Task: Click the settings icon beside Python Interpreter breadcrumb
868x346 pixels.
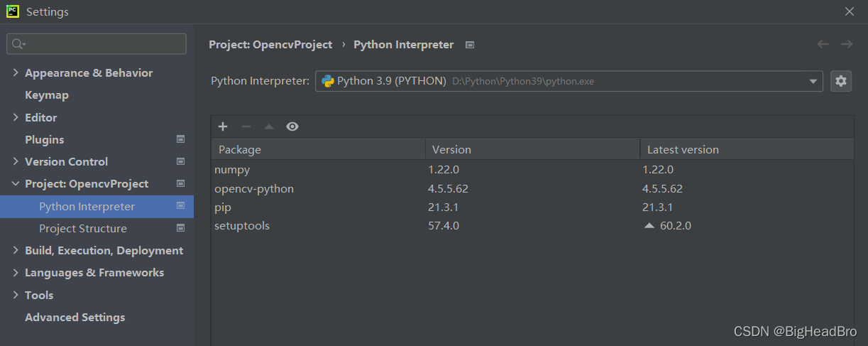Action: [469, 45]
